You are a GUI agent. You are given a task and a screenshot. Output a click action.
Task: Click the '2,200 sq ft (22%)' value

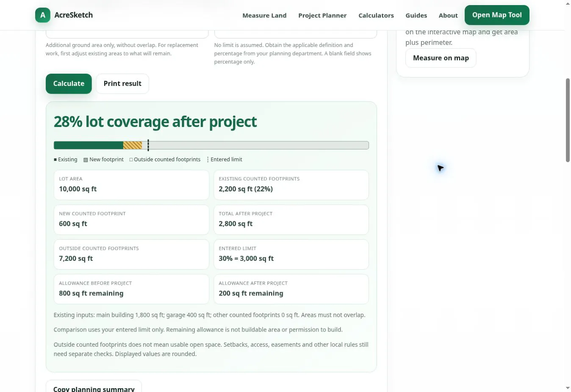click(x=246, y=189)
